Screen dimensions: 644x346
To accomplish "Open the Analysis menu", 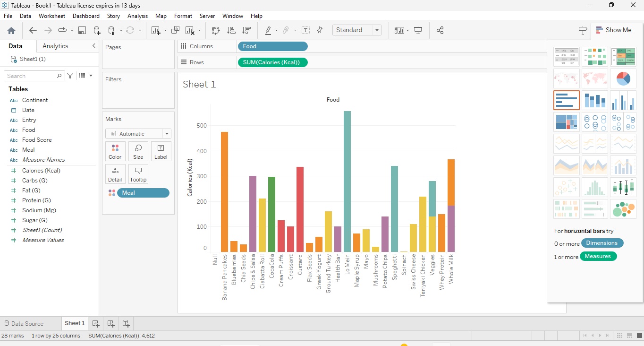I will pyautogui.click(x=137, y=16).
